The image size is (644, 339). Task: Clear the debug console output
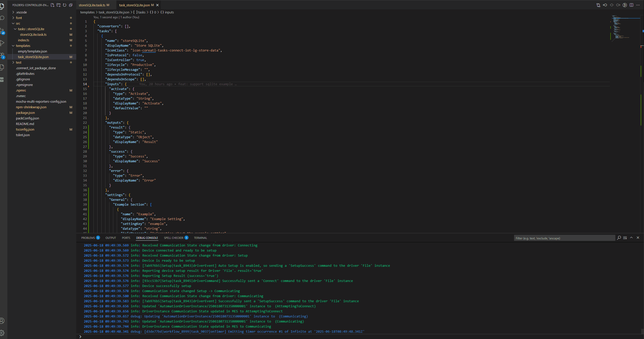click(x=625, y=238)
